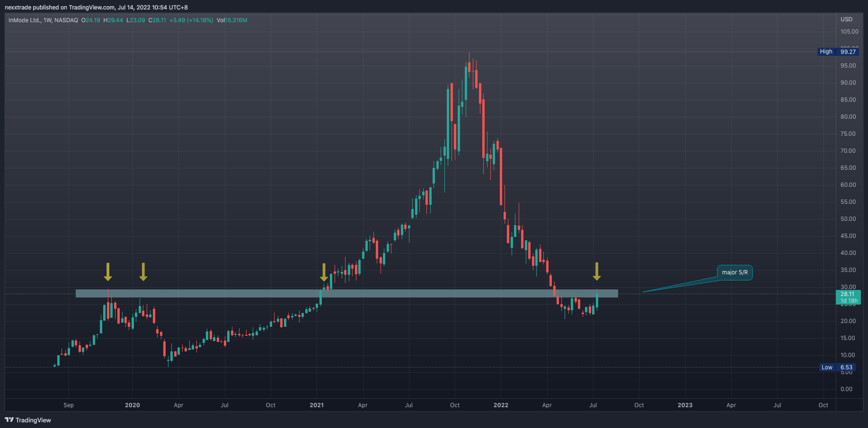Click the '99.27' high price tag
The height and width of the screenshot is (428, 868).
[x=848, y=52]
